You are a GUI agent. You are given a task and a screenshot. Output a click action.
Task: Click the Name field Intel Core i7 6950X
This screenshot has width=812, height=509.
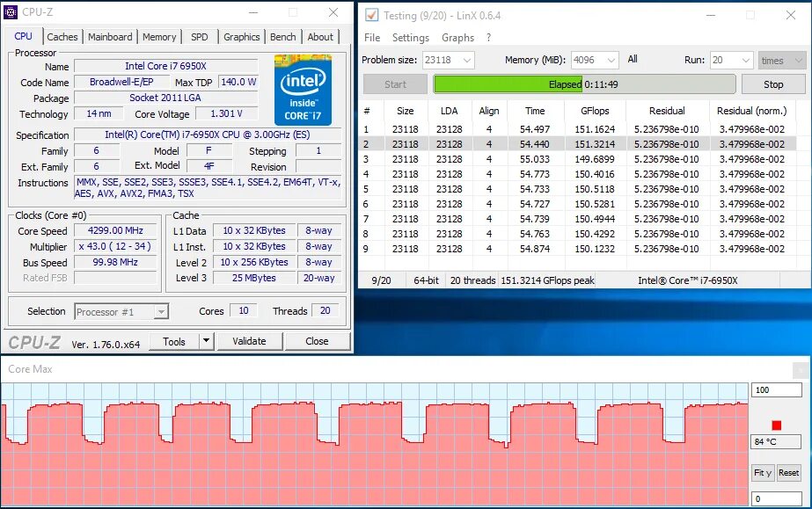coord(165,66)
